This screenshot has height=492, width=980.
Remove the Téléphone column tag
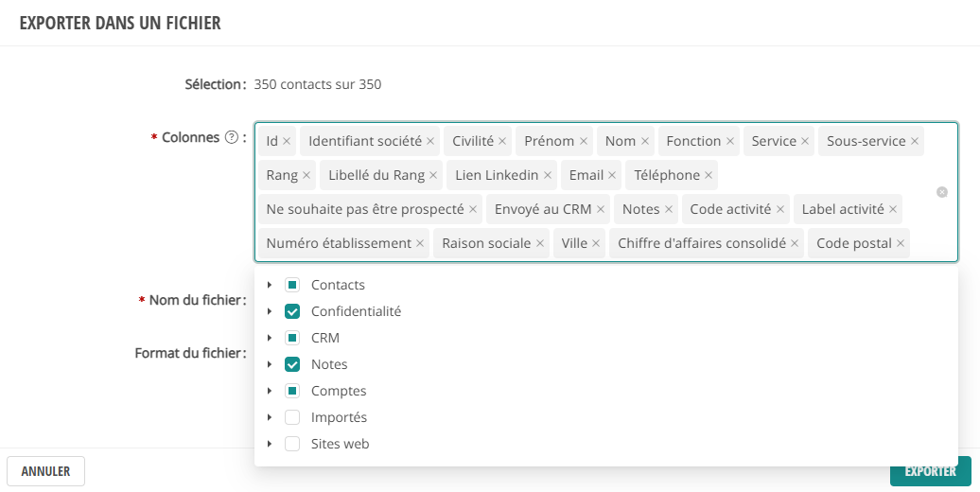[x=709, y=176]
